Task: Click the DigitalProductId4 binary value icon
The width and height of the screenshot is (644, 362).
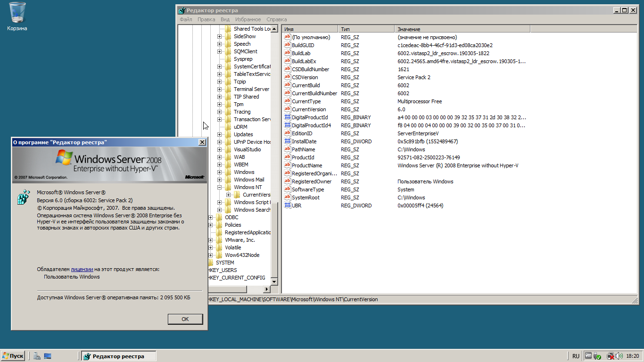Action: (288, 125)
